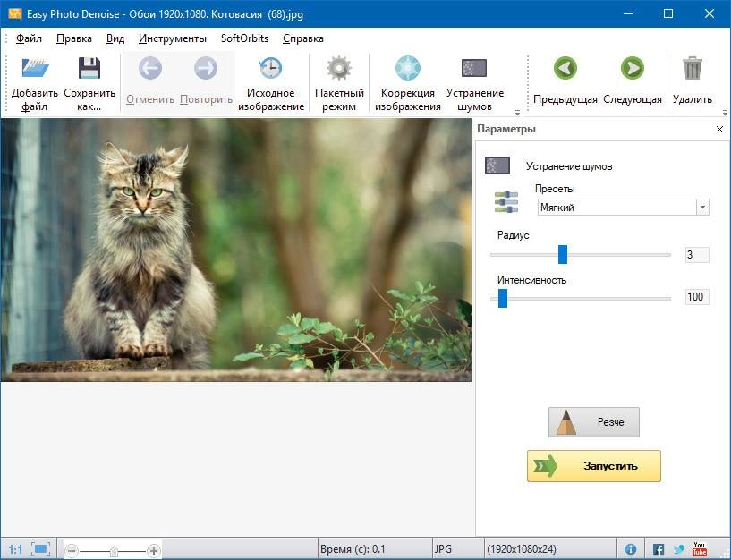This screenshot has height=560, width=731.
Task: Open info icon in status bar
Action: [630, 549]
